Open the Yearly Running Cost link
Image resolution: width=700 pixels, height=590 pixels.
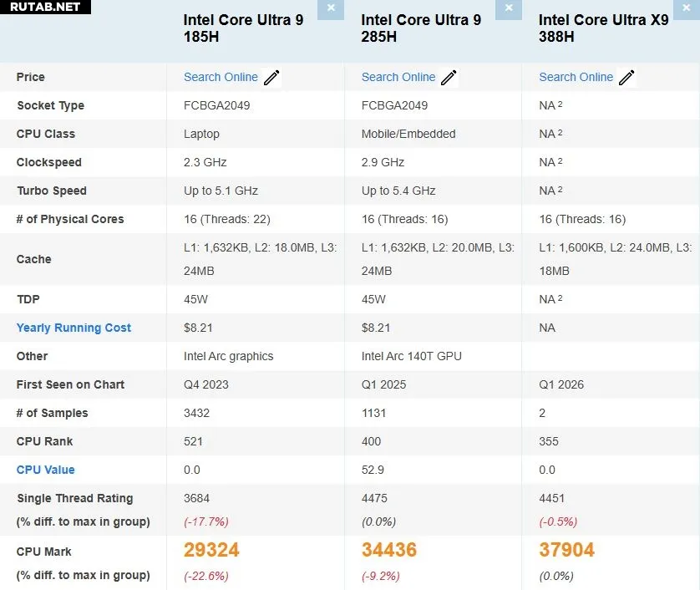click(74, 328)
